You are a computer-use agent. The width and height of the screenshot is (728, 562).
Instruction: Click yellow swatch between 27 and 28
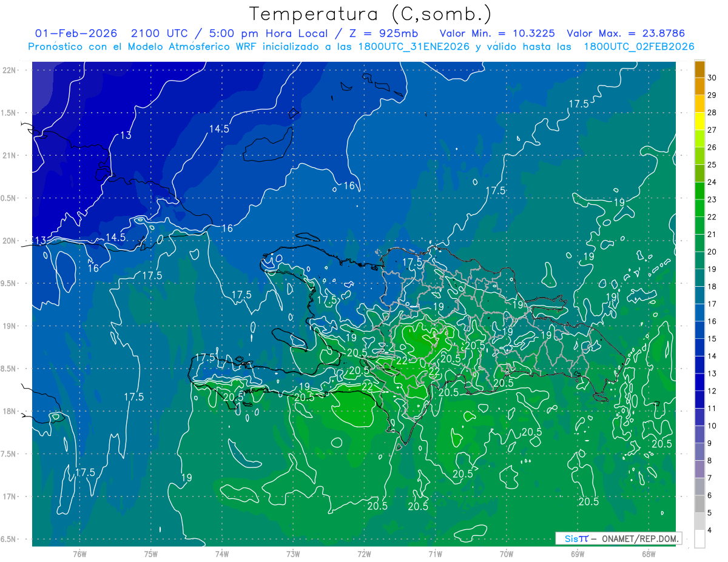[x=699, y=121]
